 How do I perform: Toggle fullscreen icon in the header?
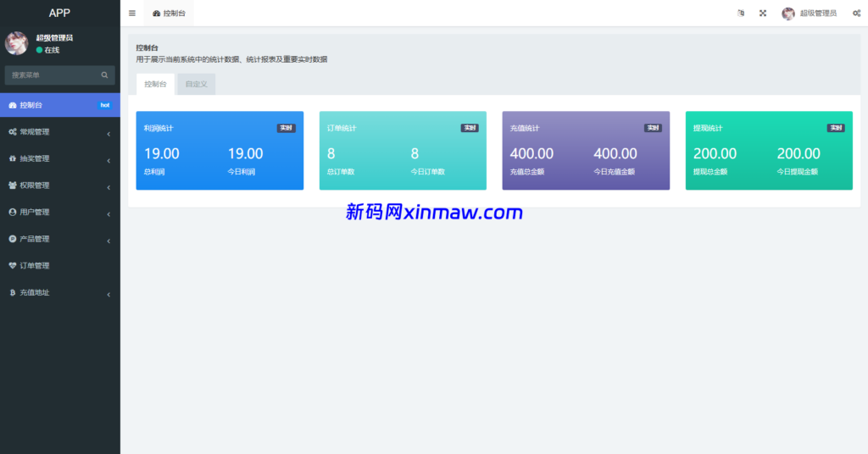[763, 14]
